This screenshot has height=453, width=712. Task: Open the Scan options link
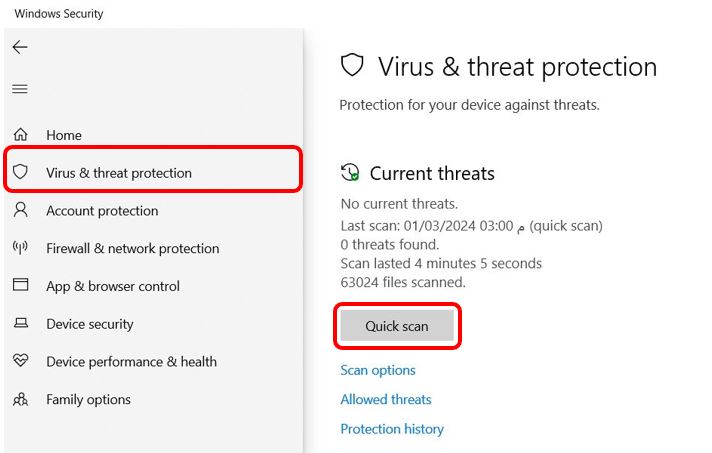[x=378, y=370]
